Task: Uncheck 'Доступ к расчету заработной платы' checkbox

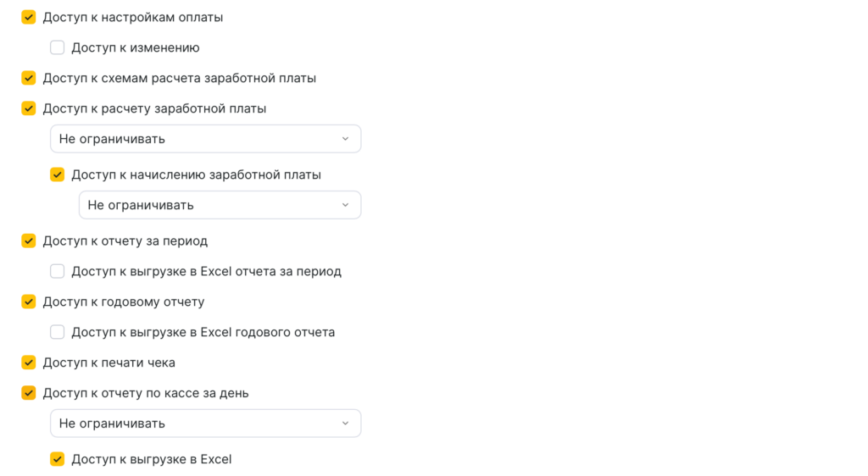Action: 29,108
